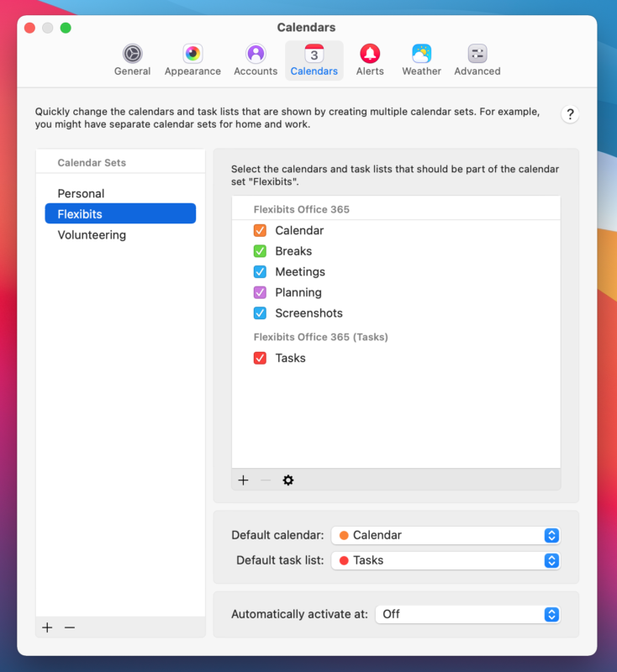Viewport: 617px width, 672px height.
Task: Select the Calendars tab
Action: (314, 60)
